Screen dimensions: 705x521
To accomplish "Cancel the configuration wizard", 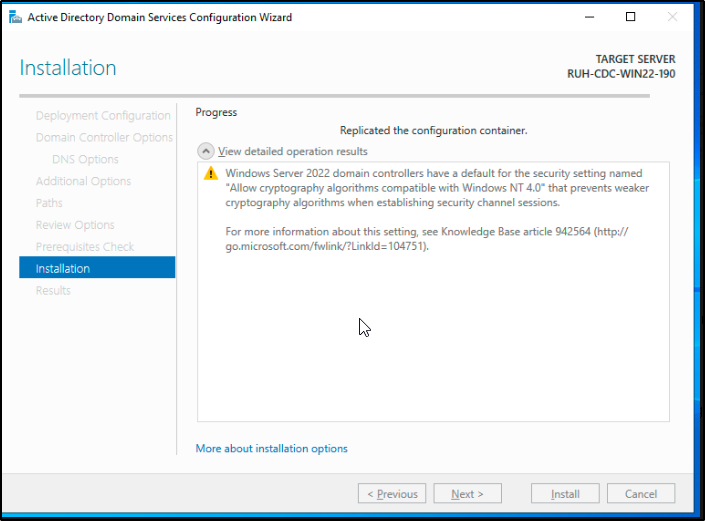I will 641,494.
